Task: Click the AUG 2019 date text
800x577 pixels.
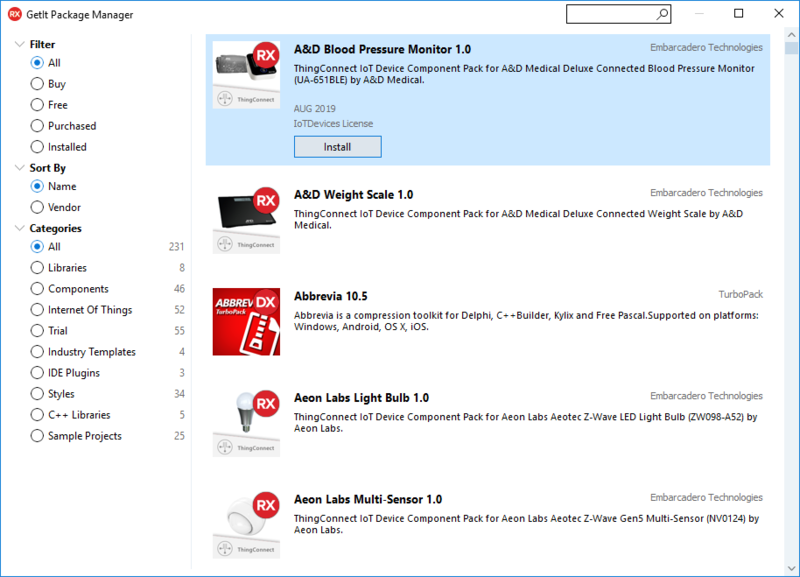Action: click(x=314, y=109)
